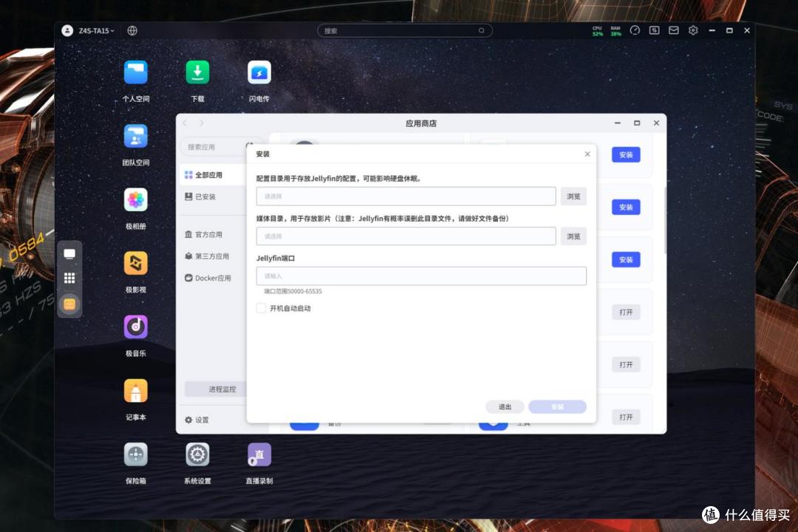Enable the 开机自动启动 checkbox
Viewport: 798px width, 532px height.
pos(261,308)
